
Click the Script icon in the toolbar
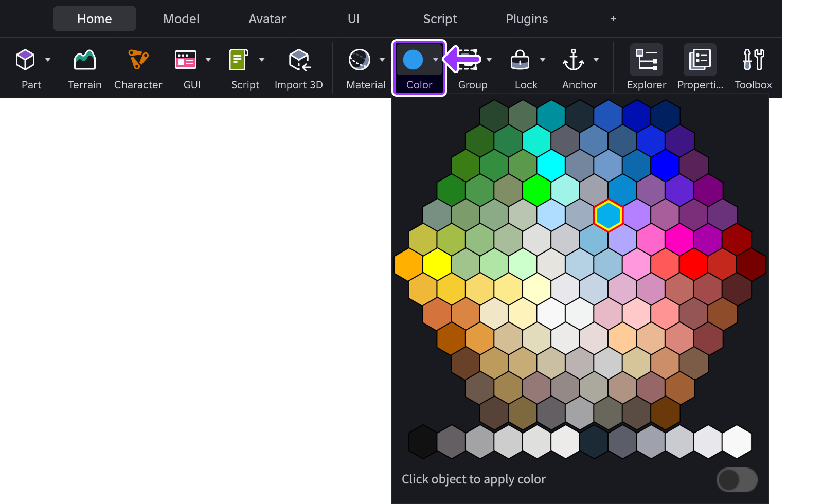[x=239, y=60]
